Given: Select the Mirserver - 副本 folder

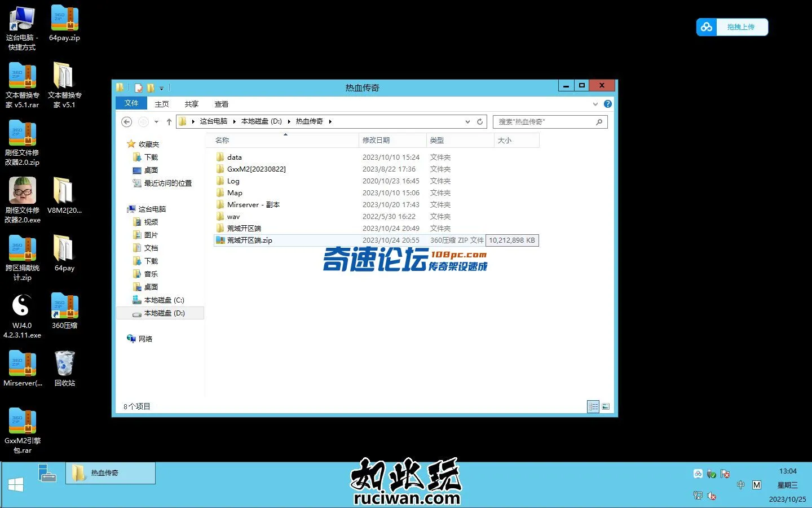Looking at the screenshot, I should 376,205.
